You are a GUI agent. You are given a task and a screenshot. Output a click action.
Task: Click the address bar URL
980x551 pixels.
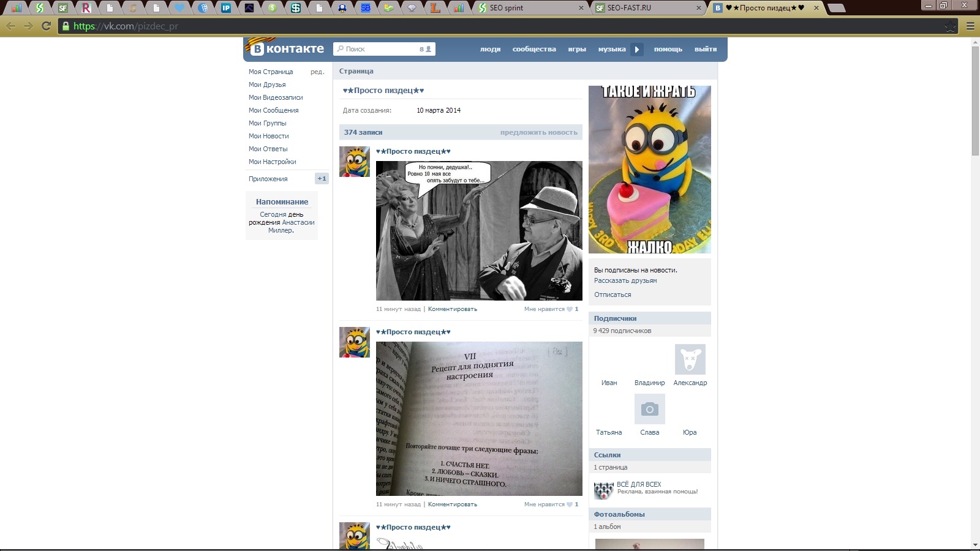126,26
